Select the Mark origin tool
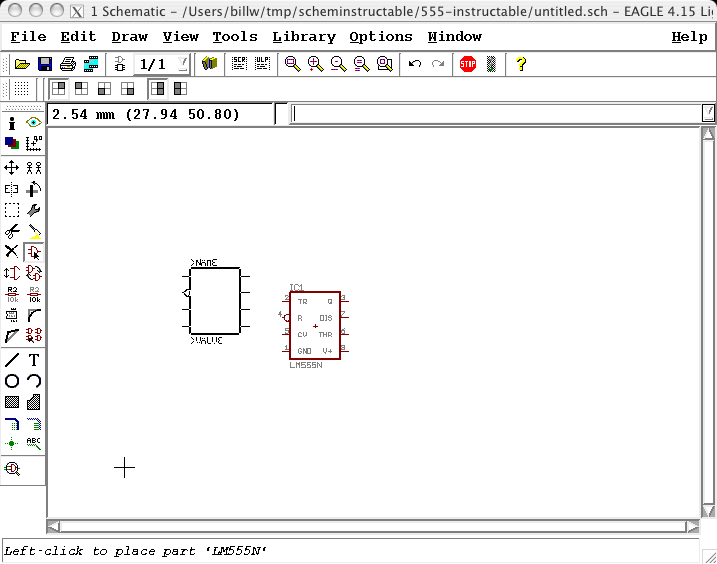The width and height of the screenshot is (717, 564). pos(34,143)
